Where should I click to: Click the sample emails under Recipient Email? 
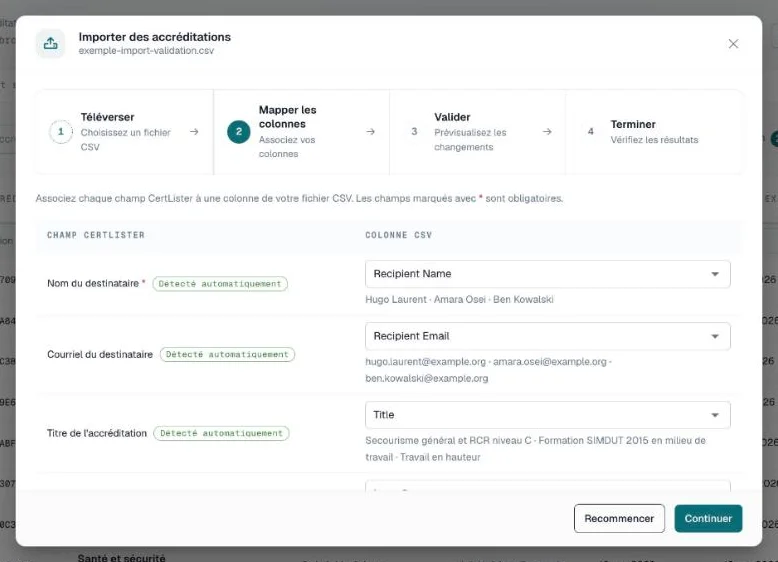click(x=489, y=370)
